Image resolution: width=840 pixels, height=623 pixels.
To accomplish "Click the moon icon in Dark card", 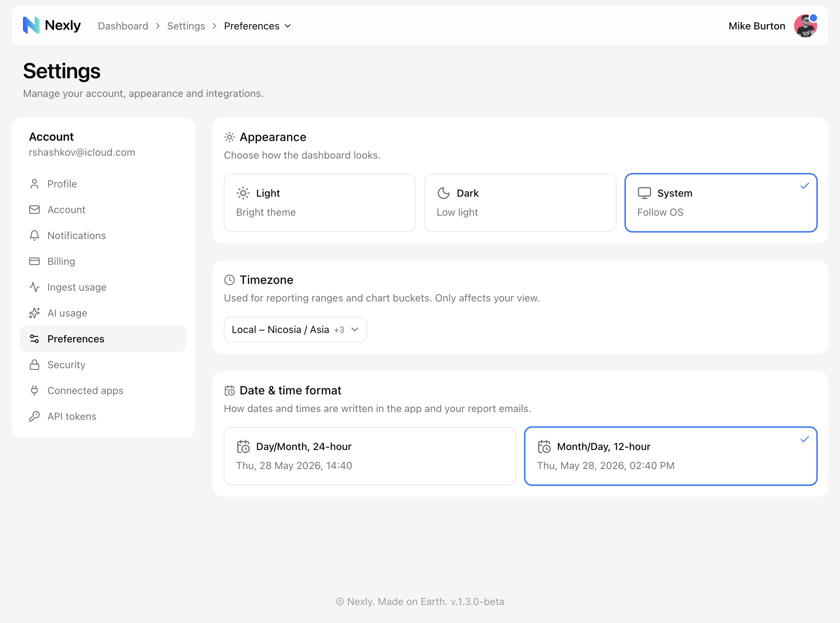I will click(x=444, y=193).
